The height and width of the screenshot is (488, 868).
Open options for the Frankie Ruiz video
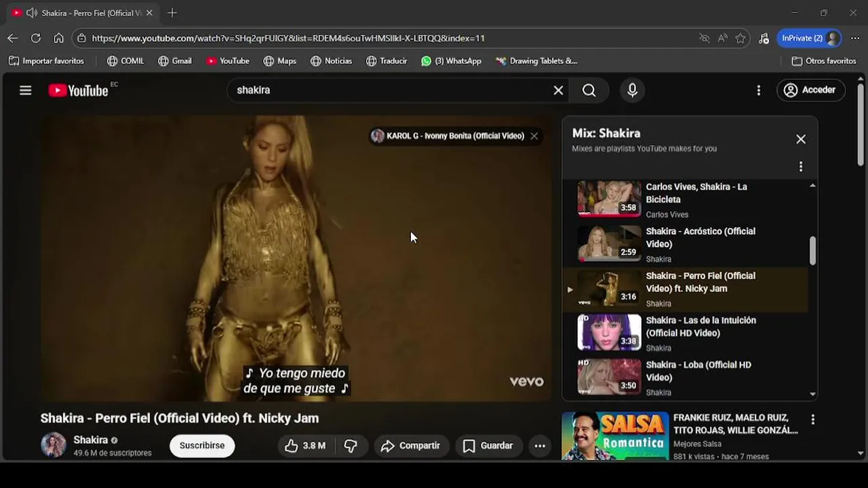coord(812,420)
